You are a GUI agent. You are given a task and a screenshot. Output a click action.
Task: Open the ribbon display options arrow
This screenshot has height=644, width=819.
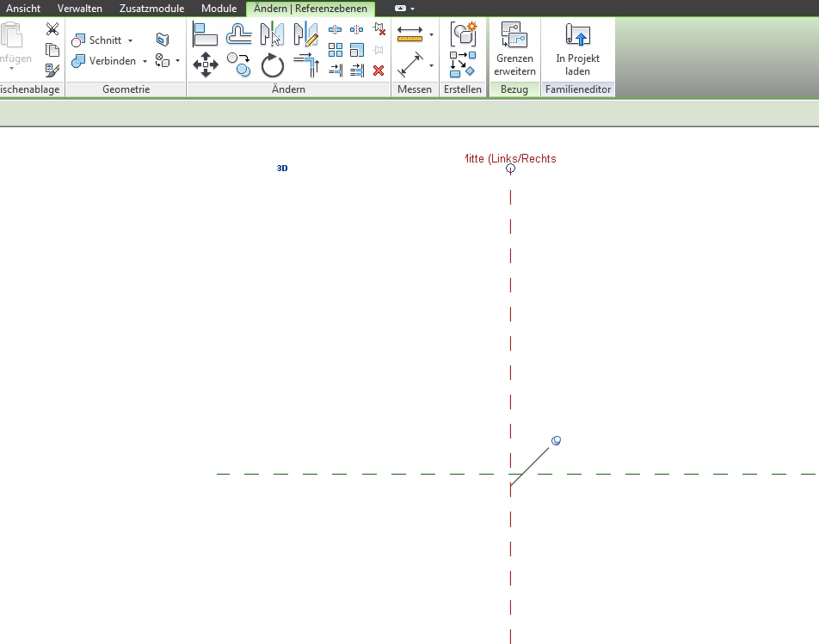tap(413, 9)
